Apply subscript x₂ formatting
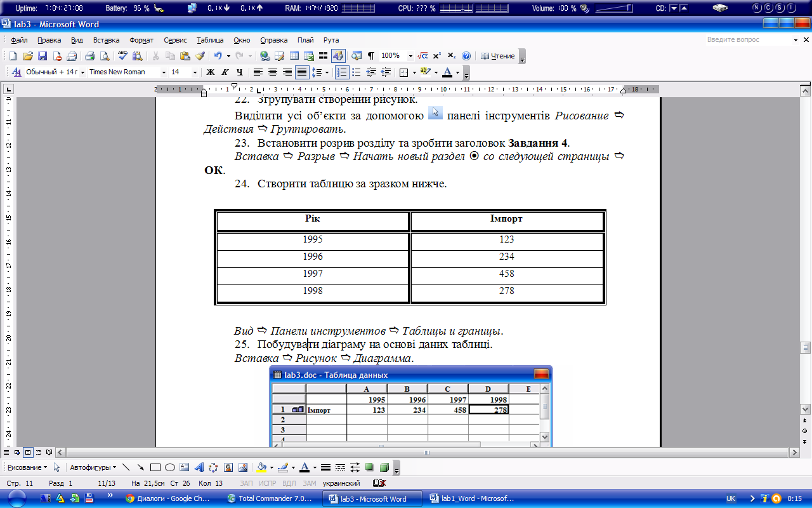 click(452, 56)
